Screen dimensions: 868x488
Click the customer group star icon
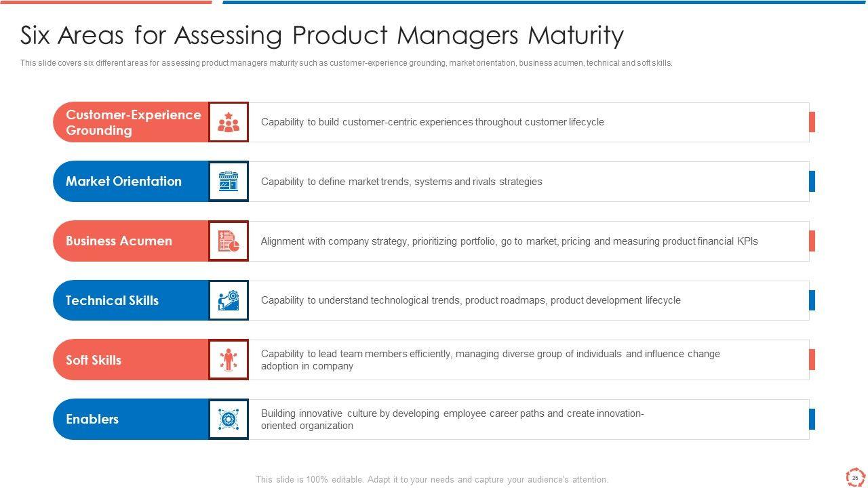[229, 122]
